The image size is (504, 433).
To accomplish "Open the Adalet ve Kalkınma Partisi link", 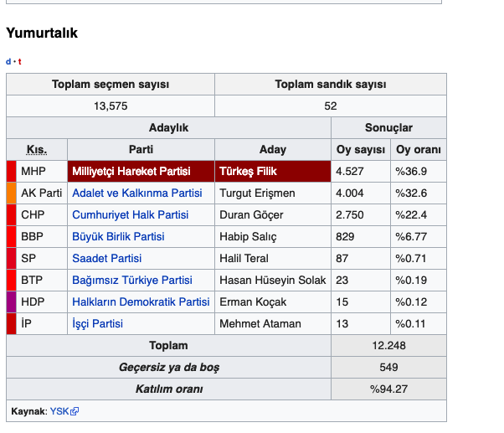I will pos(137,193).
